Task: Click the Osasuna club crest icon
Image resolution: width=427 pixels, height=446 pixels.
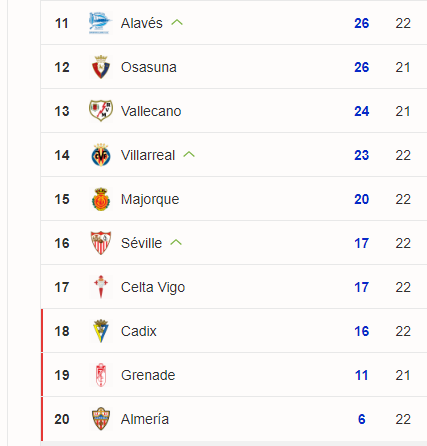Action: pyautogui.click(x=101, y=67)
